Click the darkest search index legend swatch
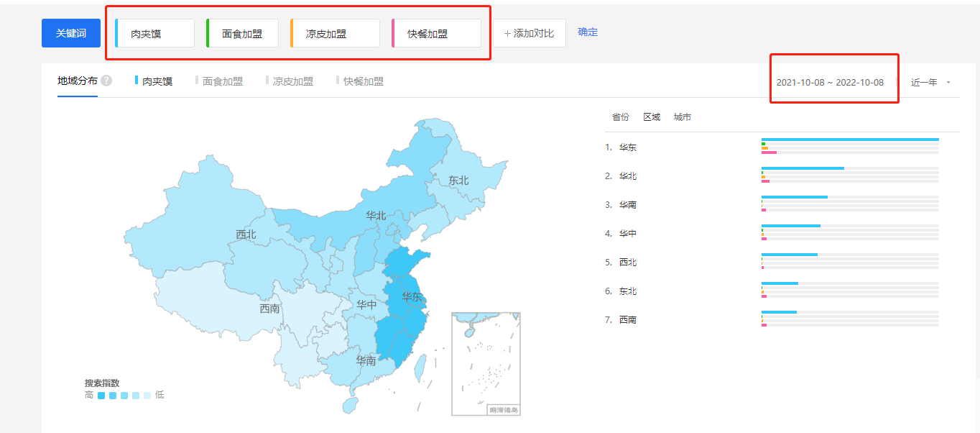Image resolution: width=980 pixels, height=433 pixels. 101,396
